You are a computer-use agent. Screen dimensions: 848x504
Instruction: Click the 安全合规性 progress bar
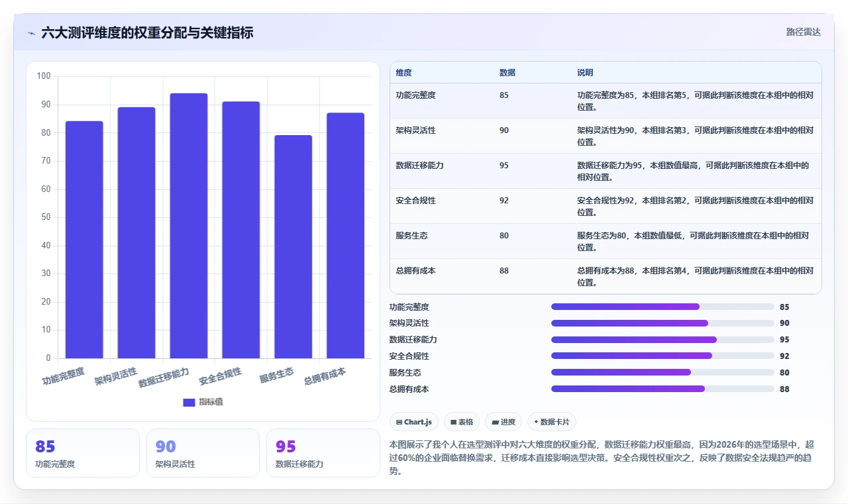(x=662, y=356)
